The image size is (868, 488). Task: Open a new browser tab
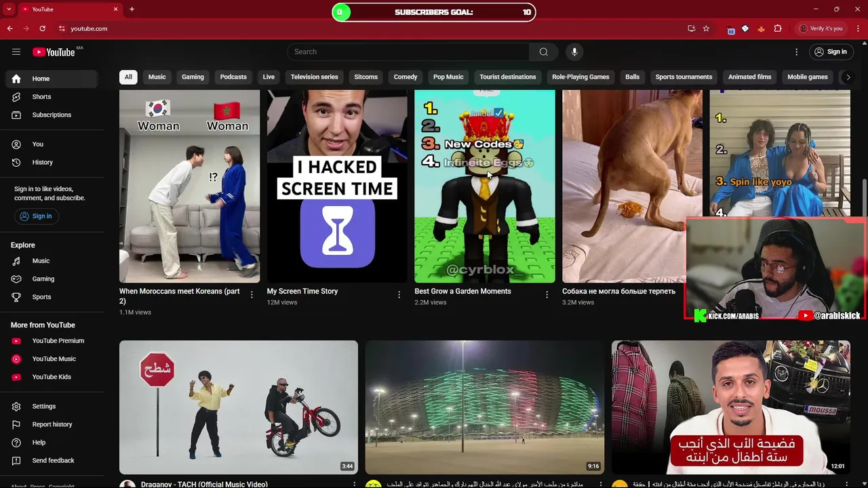(132, 9)
